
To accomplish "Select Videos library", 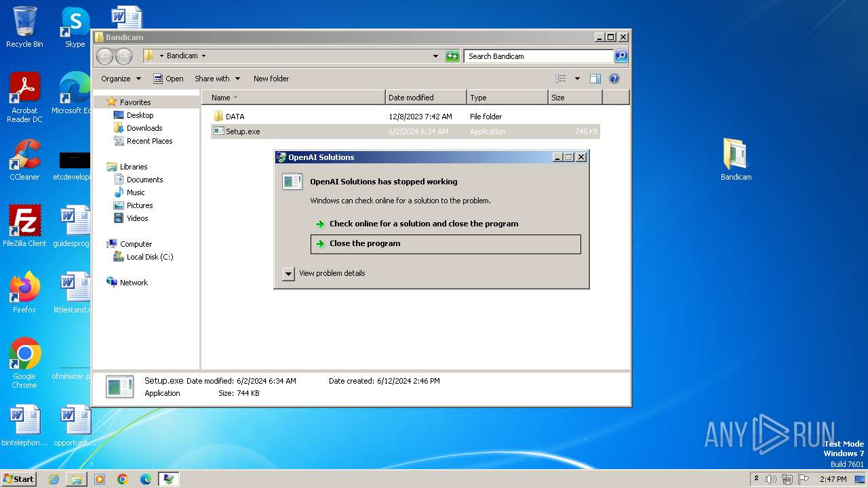I will 137,218.
